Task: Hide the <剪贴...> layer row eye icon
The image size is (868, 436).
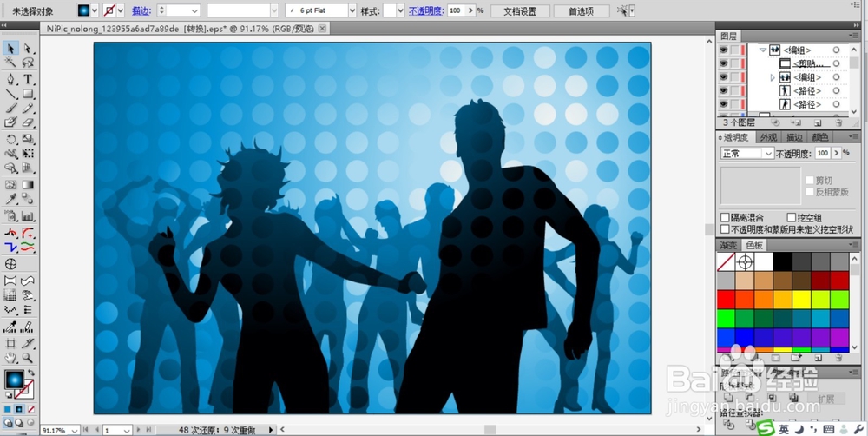Action: [723, 63]
